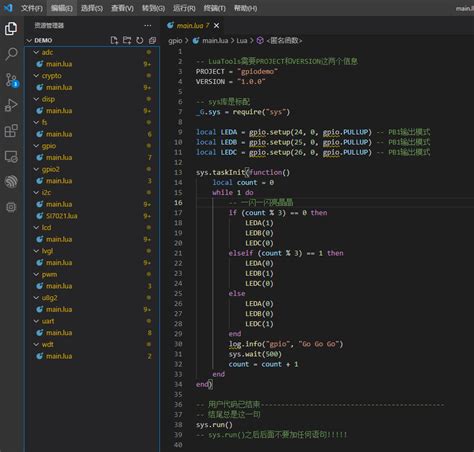
Task: Open the 终端(T) menu
Action: click(215, 8)
